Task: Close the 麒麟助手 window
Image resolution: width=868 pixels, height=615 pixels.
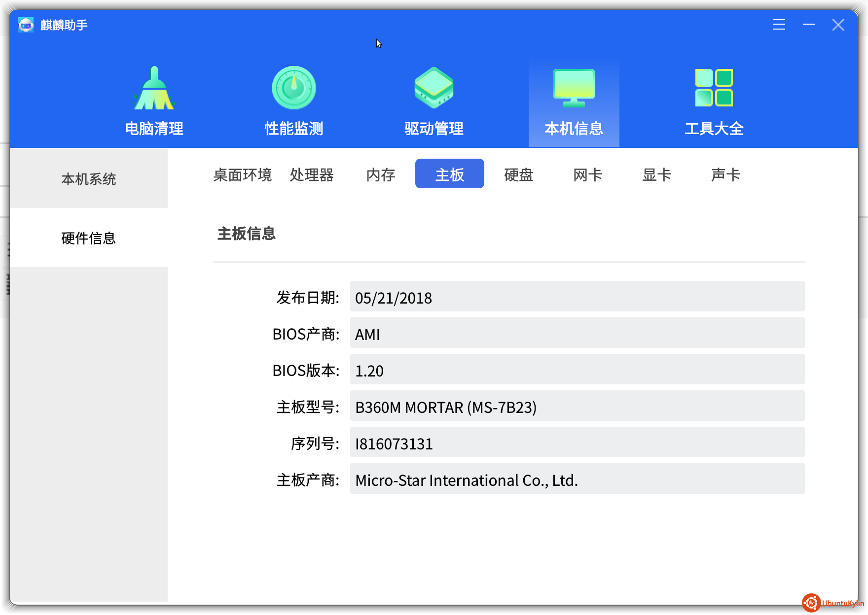Action: click(x=838, y=24)
